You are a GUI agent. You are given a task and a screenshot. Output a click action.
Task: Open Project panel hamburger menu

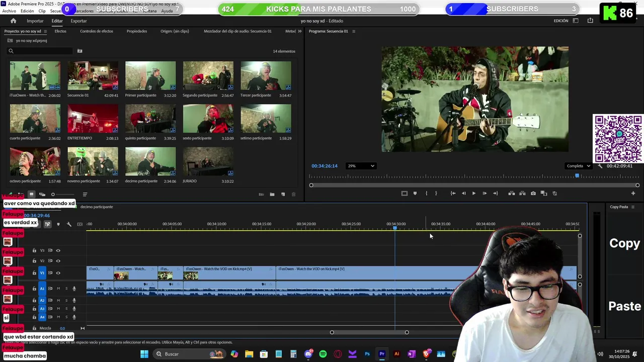coord(45,31)
